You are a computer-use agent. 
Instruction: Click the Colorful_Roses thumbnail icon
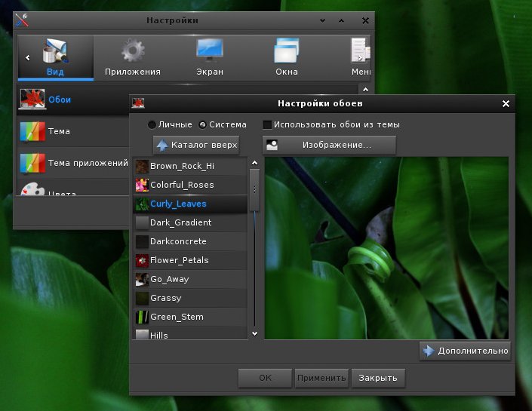click(142, 185)
